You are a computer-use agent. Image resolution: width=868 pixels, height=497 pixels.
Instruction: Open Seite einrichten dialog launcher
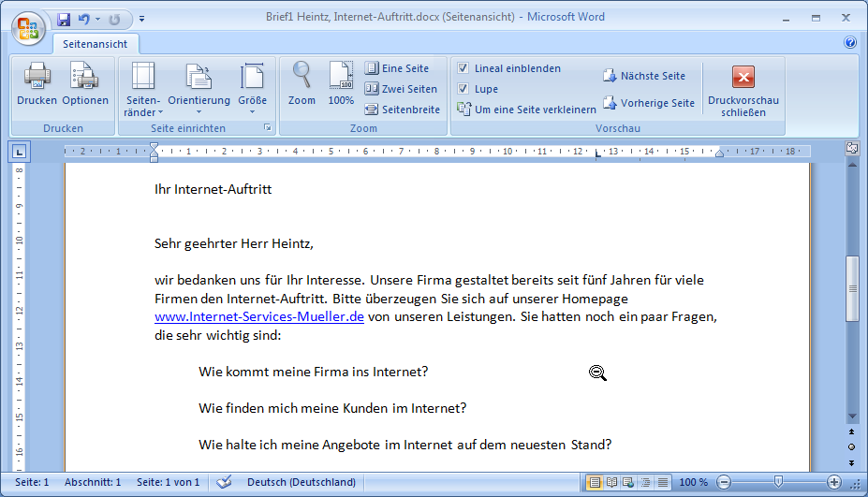coord(268,127)
